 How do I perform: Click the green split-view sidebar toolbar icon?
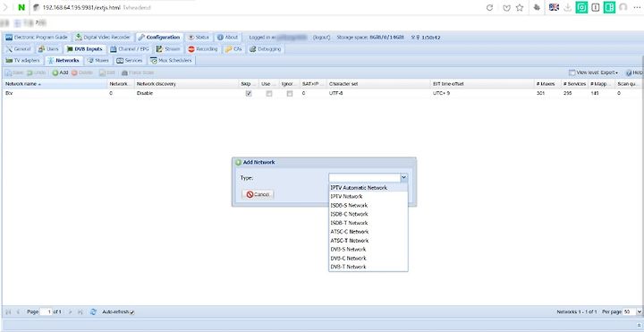coord(609,7)
